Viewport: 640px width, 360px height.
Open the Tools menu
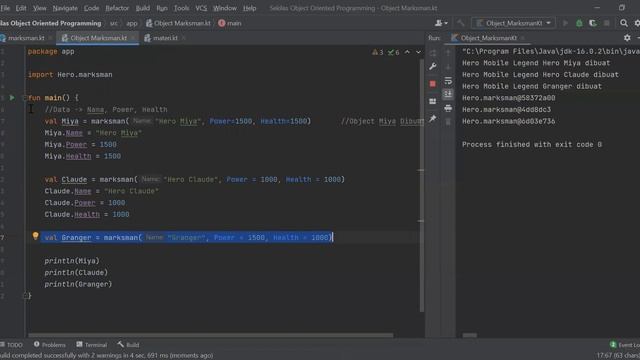coord(182,8)
